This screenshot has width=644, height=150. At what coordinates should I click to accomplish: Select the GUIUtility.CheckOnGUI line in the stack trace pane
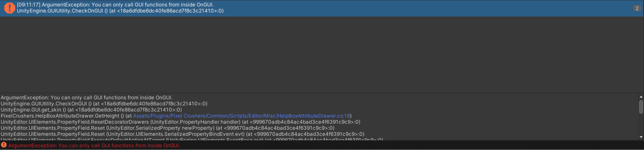[104, 104]
